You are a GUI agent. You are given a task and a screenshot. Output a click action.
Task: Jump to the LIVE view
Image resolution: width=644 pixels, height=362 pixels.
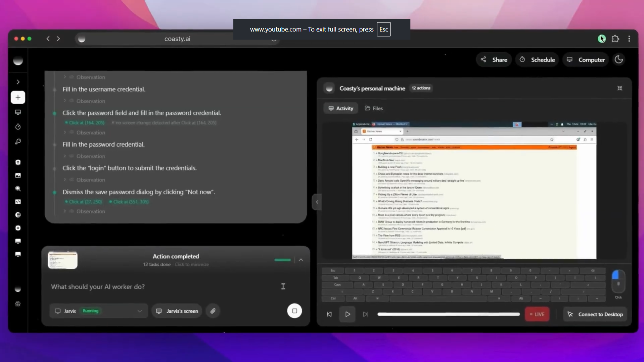pos(537,314)
